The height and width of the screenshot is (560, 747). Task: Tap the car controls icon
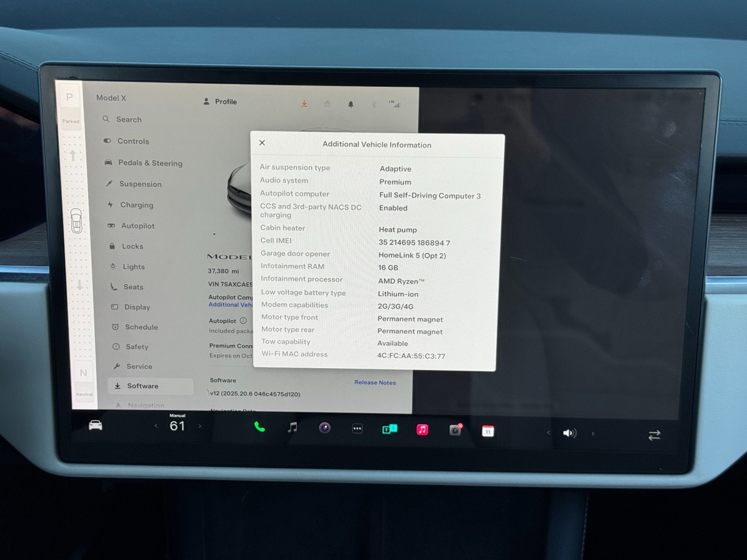tap(96, 425)
